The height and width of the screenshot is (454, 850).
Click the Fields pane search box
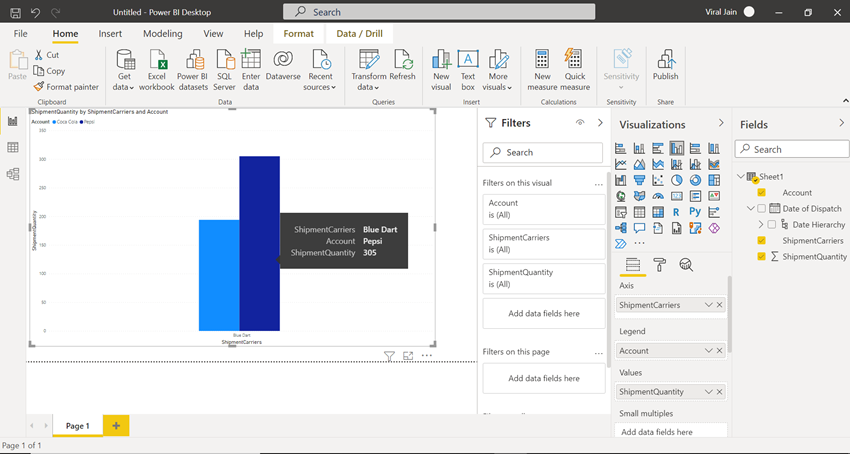(791, 149)
